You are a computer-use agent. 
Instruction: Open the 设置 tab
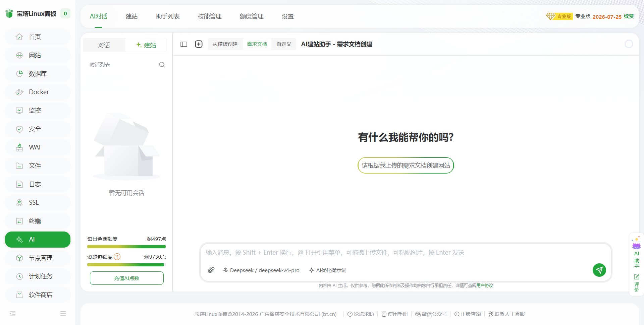click(288, 16)
